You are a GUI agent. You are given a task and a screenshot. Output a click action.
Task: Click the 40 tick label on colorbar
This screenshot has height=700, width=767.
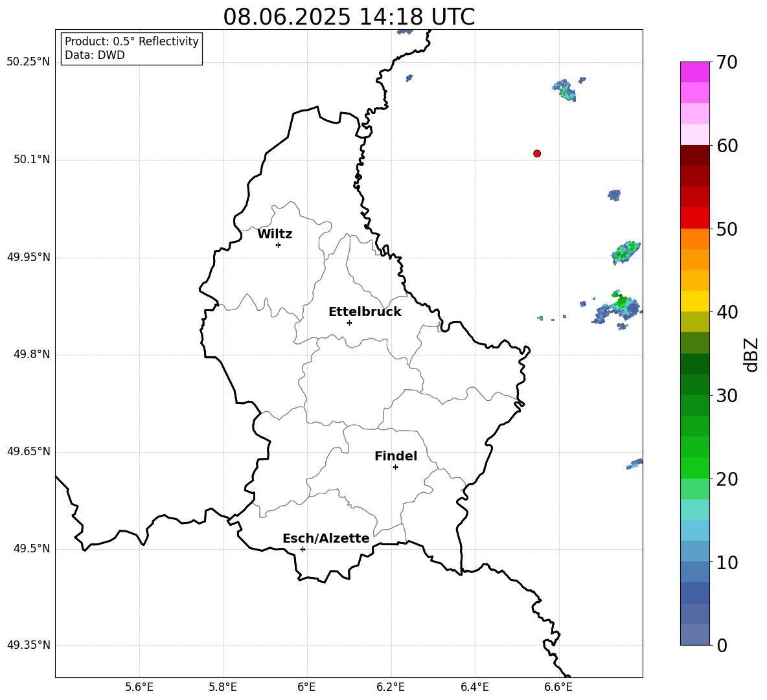point(727,312)
